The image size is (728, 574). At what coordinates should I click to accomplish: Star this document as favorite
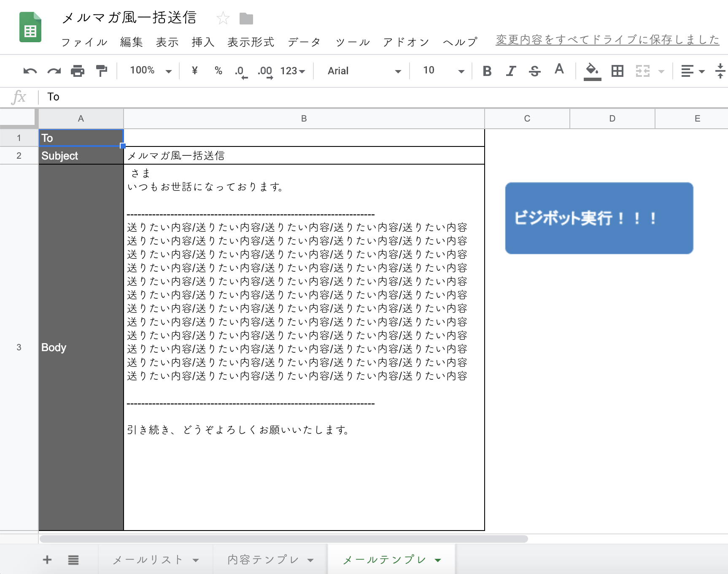point(223,18)
